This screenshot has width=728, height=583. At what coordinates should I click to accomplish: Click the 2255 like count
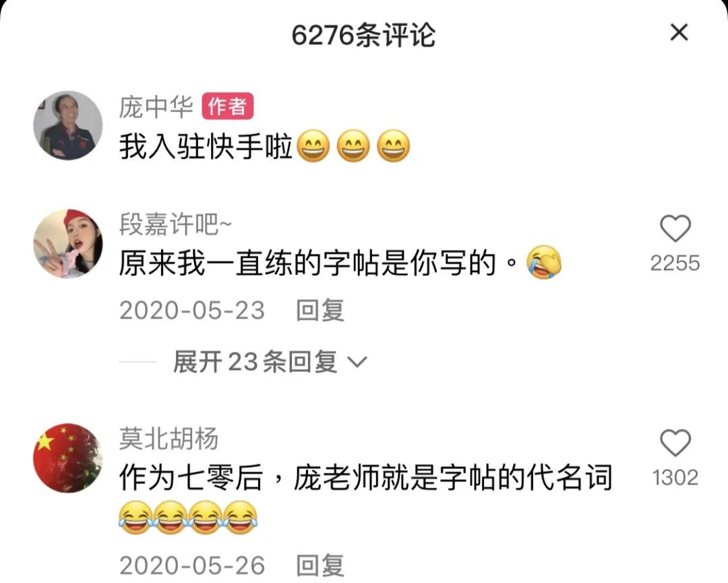[675, 263]
